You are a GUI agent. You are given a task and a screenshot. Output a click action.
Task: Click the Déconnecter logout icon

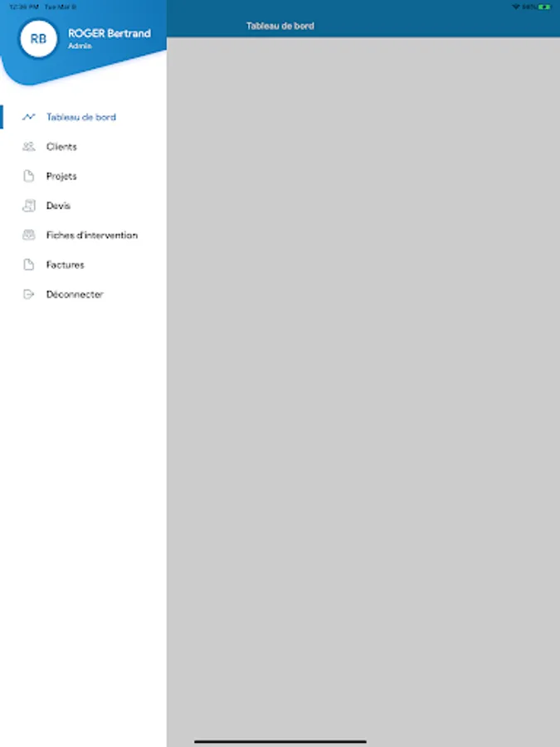[28, 294]
